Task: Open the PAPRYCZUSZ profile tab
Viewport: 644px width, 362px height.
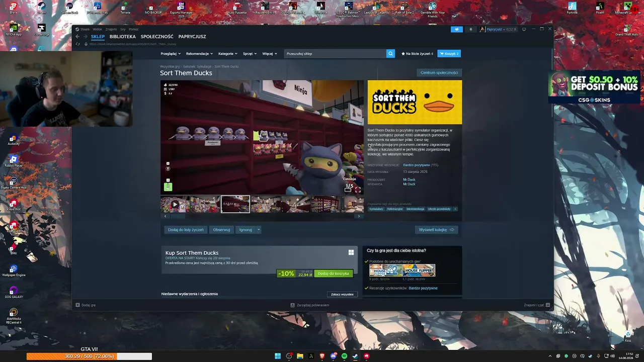Action: pos(192,37)
